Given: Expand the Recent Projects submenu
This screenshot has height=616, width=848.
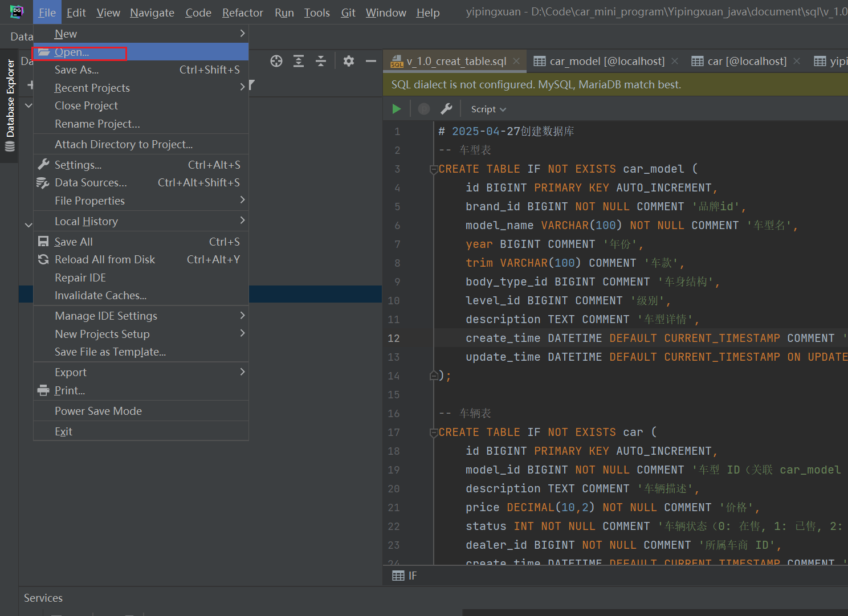Looking at the screenshot, I should [x=92, y=88].
